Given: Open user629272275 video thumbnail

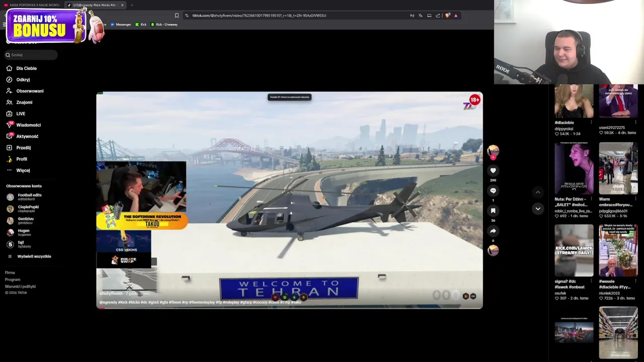Looking at the screenshot, I should tap(618, 101).
